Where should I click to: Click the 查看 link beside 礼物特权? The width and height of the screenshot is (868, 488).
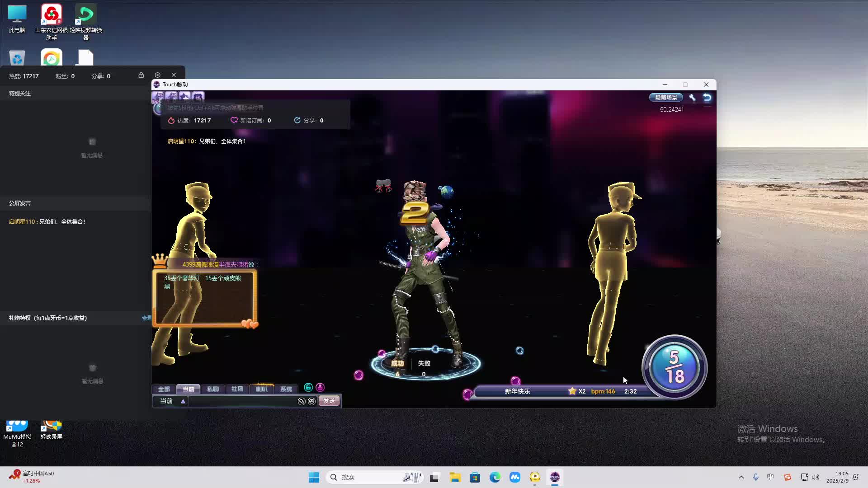tap(146, 318)
